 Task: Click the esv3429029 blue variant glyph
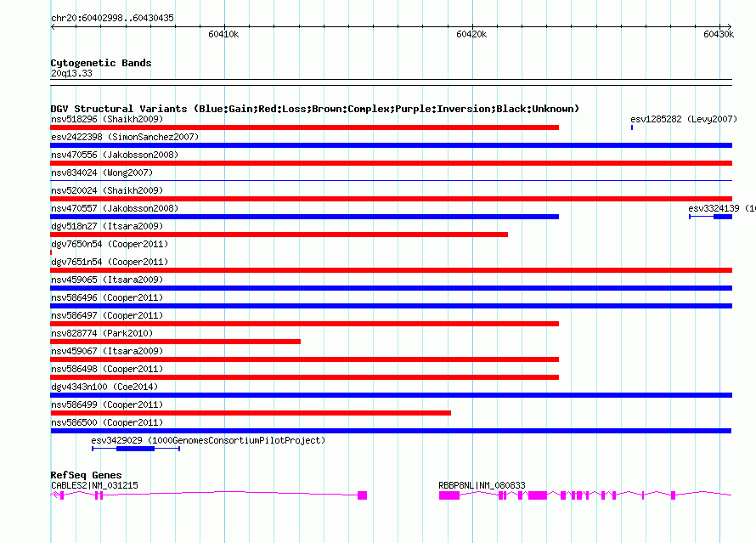tap(136, 449)
